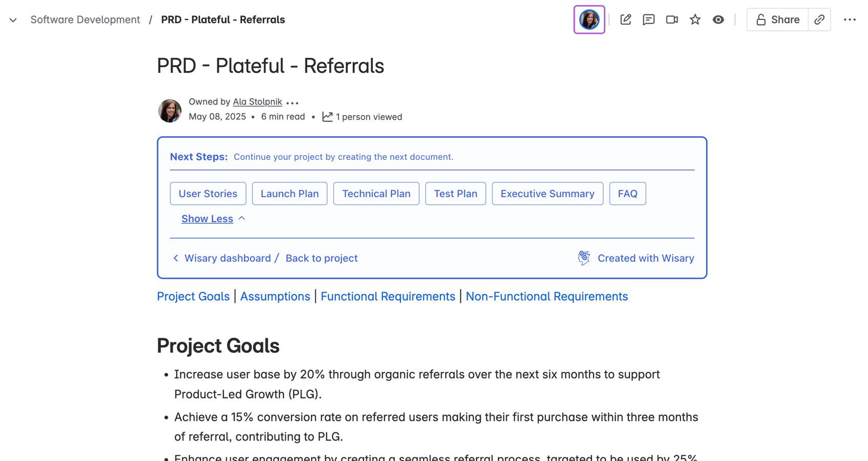Jump to the Assumptions section link
This screenshot has height=461, width=868.
(x=275, y=296)
